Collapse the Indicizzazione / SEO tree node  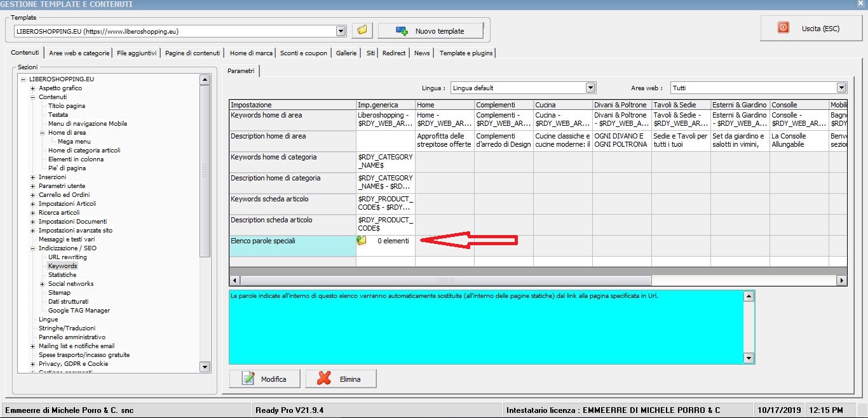point(32,248)
